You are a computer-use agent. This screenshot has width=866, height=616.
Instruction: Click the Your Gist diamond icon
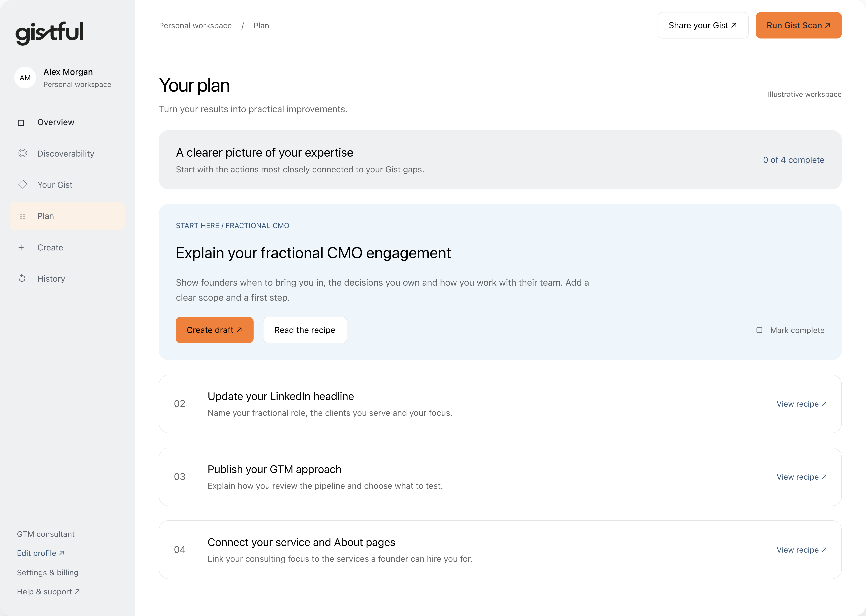click(x=23, y=184)
